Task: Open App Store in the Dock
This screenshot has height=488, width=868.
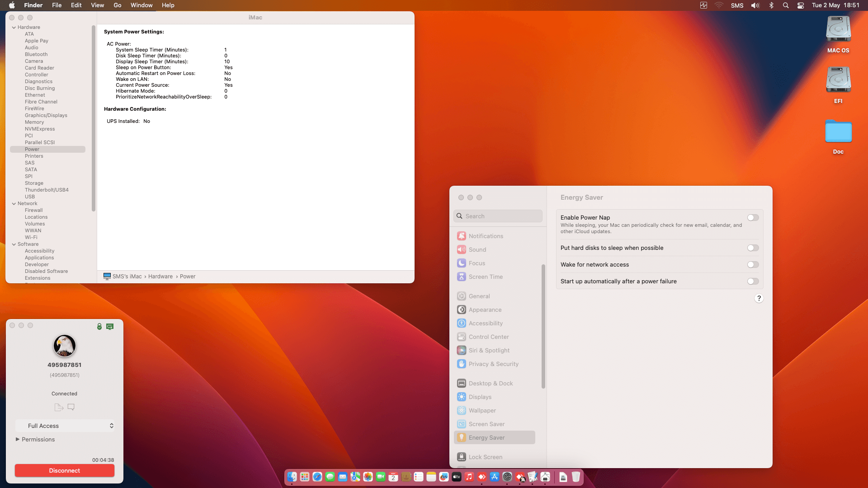Action: tap(495, 477)
